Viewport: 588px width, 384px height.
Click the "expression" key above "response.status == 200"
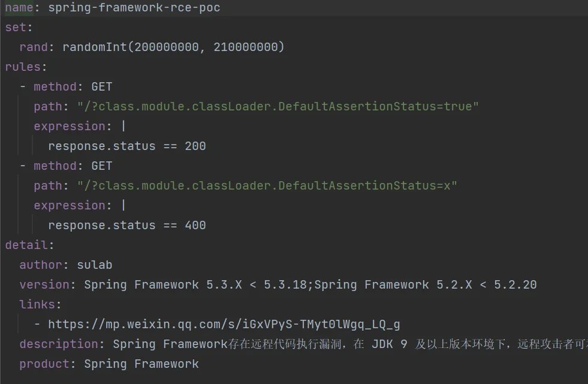click(x=70, y=127)
